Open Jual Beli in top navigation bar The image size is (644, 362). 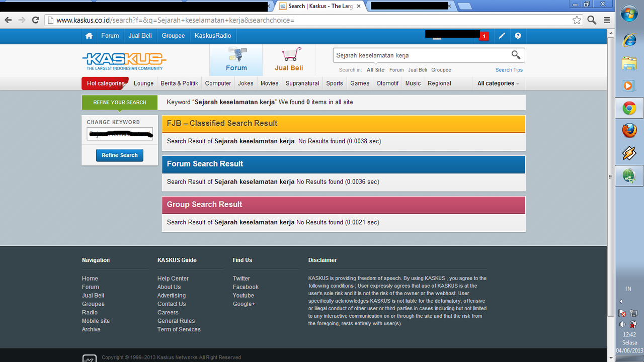point(140,36)
